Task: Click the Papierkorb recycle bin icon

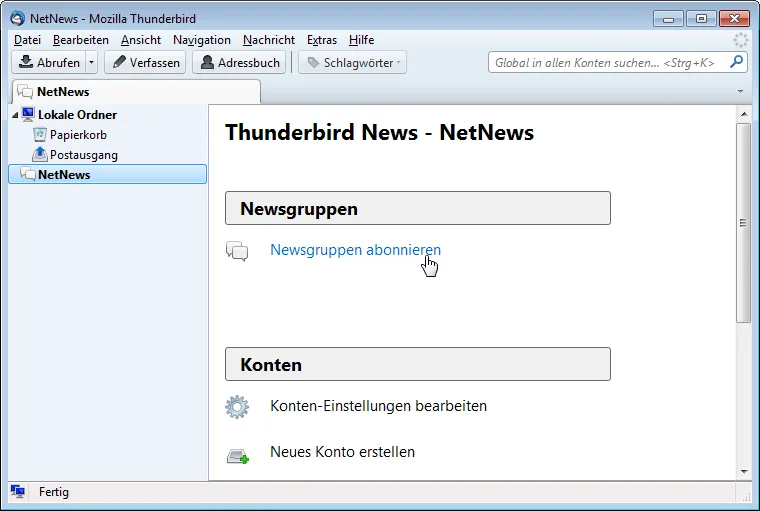Action: [x=40, y=134]
